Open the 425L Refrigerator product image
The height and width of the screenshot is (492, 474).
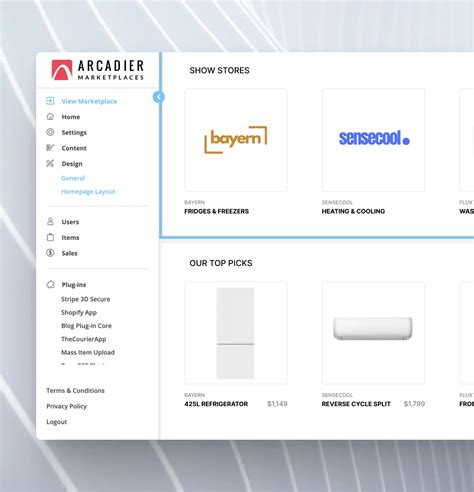pos(236,333)
